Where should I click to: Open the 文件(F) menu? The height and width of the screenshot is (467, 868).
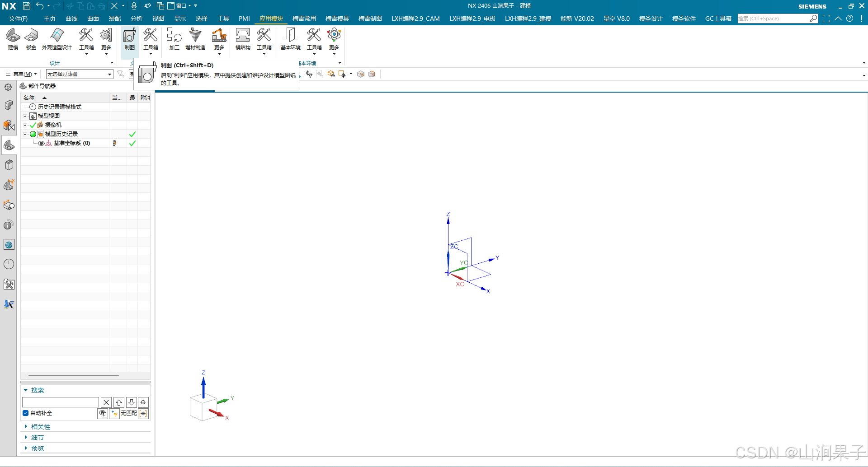[19, 19]
